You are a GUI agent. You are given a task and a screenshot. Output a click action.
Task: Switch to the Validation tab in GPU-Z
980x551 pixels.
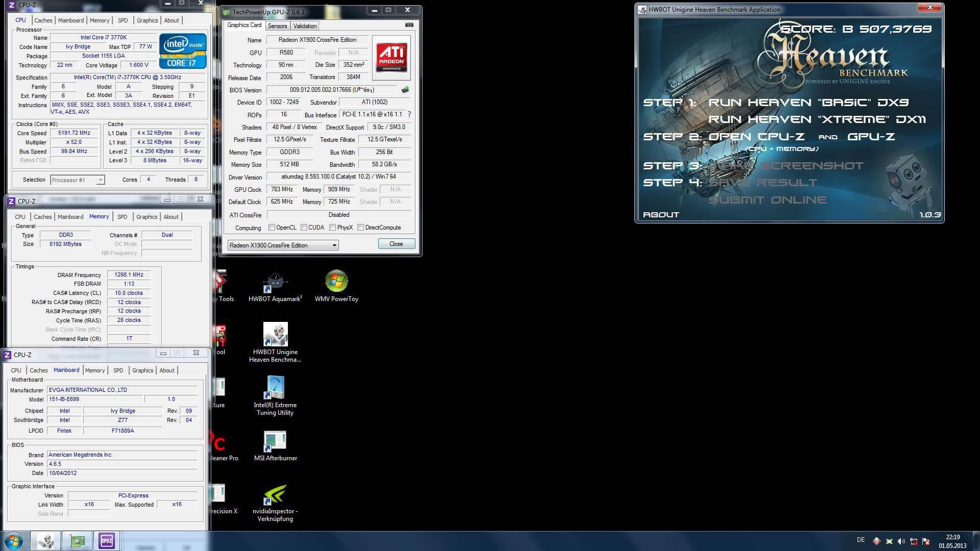(x=305, y=26)
